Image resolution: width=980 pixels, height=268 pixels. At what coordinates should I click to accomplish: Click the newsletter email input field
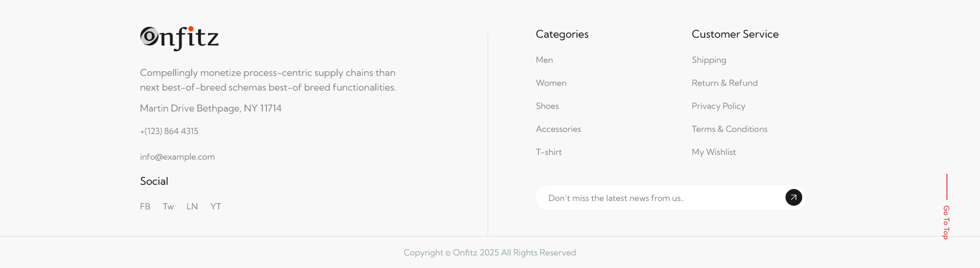661,198
